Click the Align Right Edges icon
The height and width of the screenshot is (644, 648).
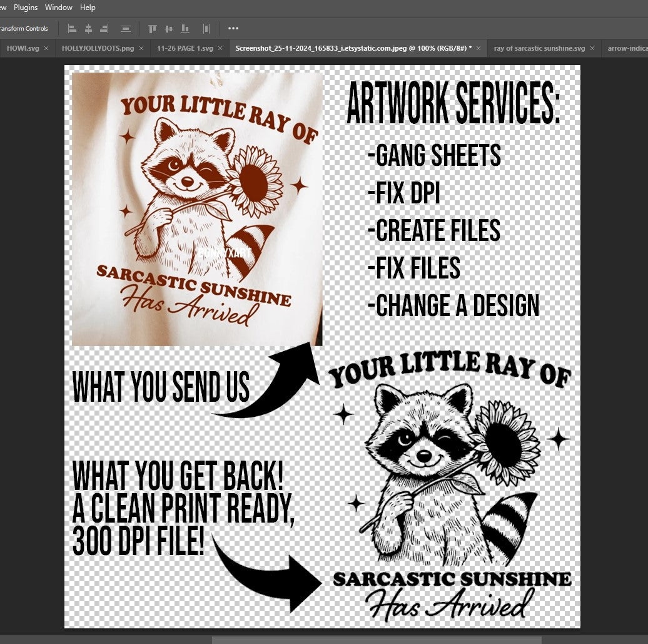pyautogui.click(x=104, y=29)
